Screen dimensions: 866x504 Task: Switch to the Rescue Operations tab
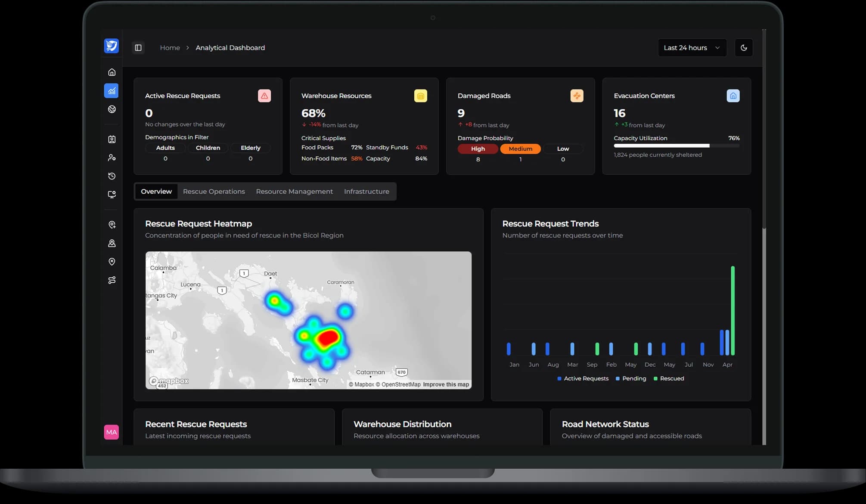214,192
